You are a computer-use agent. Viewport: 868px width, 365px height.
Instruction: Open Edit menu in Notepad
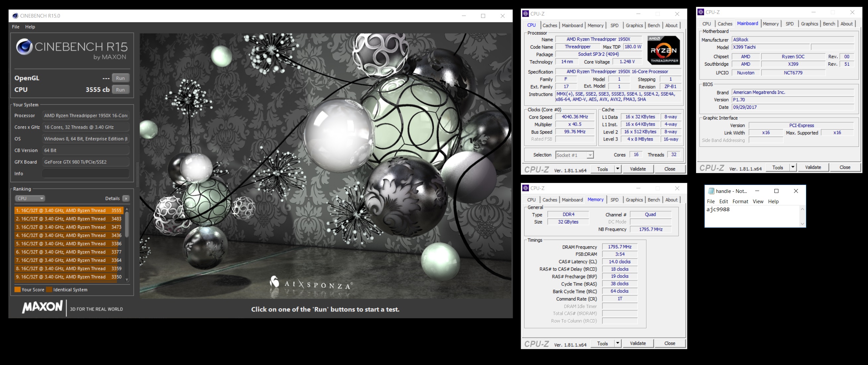723,202
